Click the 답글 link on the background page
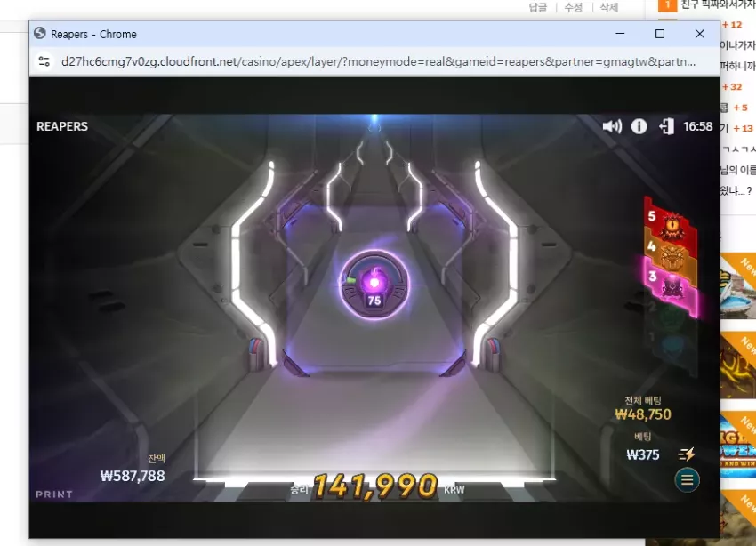 coord(538,7)
